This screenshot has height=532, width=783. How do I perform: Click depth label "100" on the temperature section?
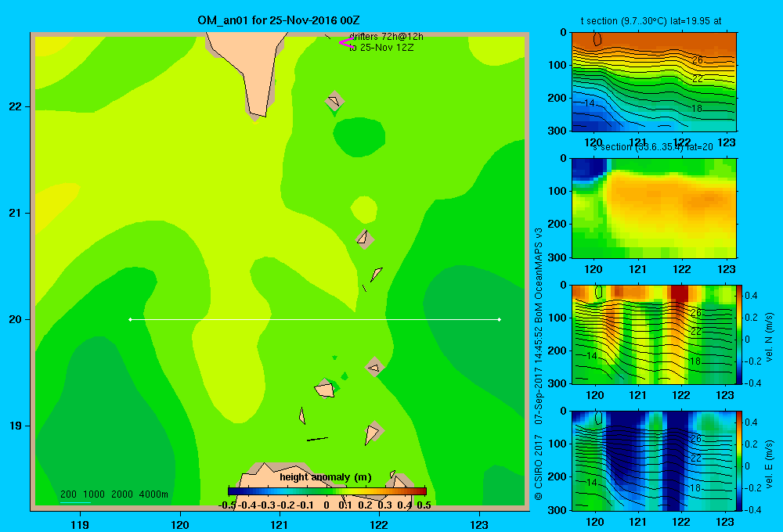click(x=557, y=65)
